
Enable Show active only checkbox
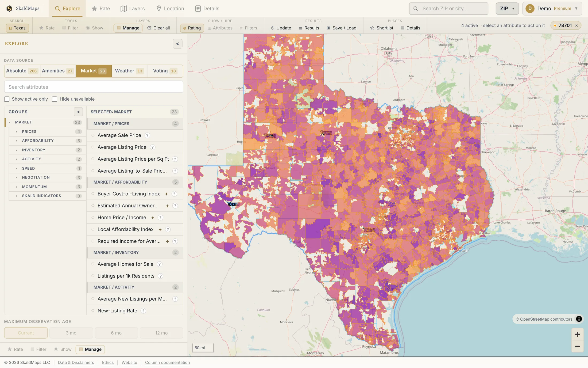click(x=7, y=99)
